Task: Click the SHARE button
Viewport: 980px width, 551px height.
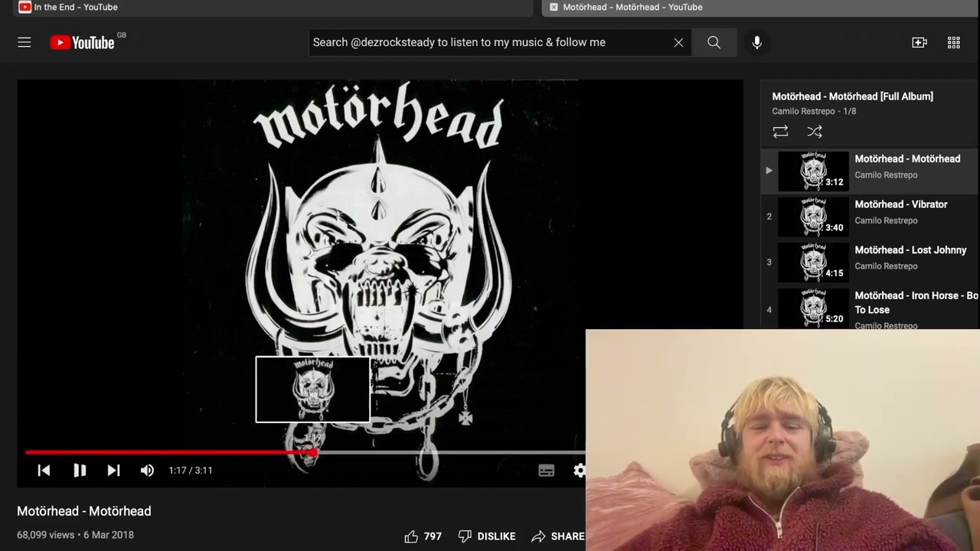Action: click(x=558, y=536)
